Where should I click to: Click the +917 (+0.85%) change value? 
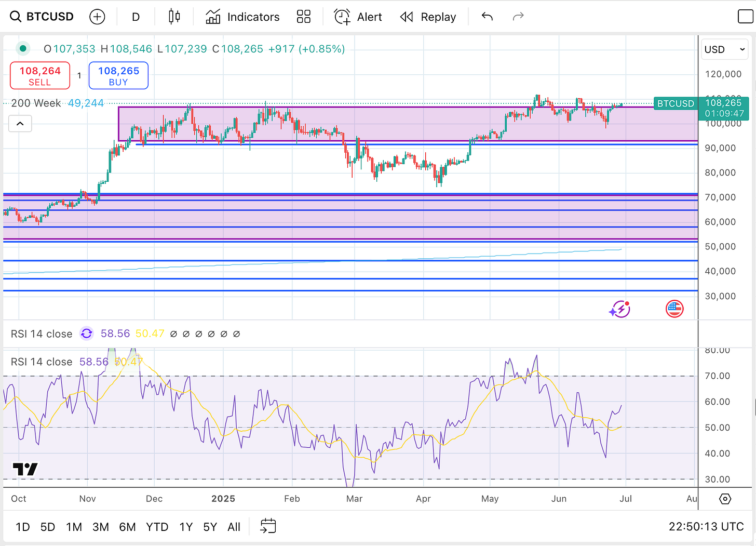coord(306,49)
